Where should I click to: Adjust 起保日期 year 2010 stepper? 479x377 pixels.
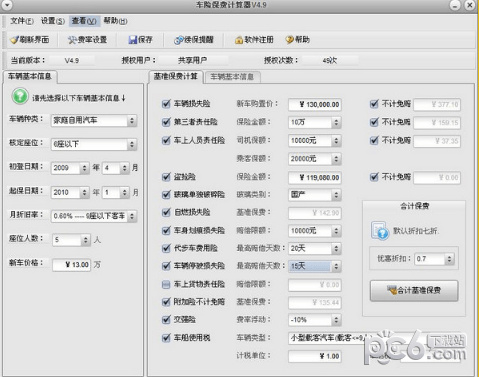coord(84,192)
